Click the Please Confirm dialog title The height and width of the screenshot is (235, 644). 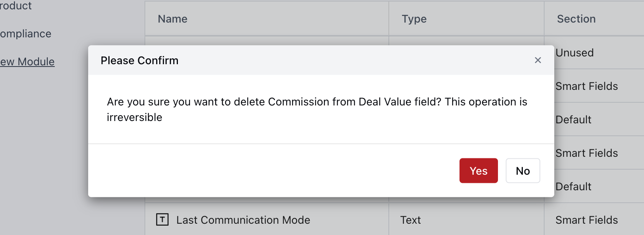(139, 61)
